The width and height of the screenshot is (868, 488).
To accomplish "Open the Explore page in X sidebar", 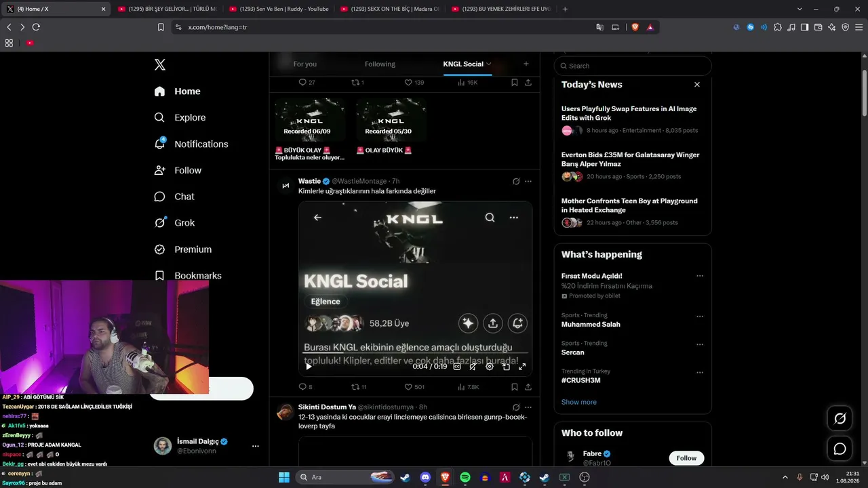I will (180, 117).
